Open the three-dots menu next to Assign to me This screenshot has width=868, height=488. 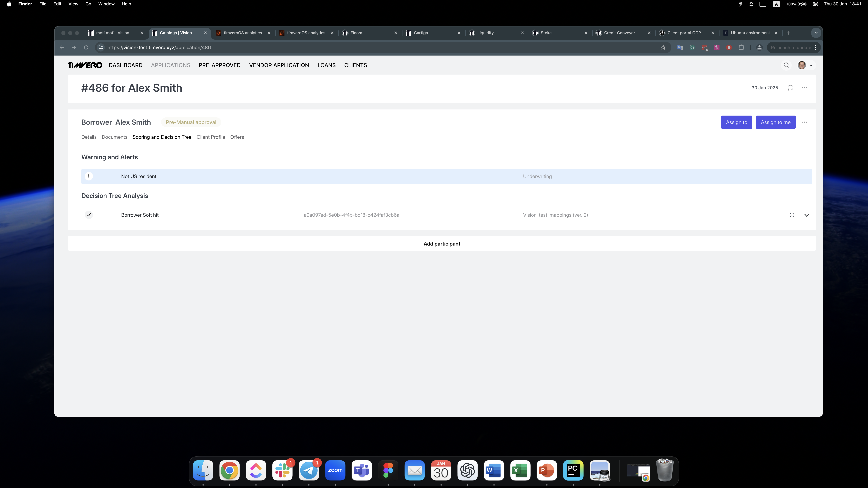(x=805, y=122)
